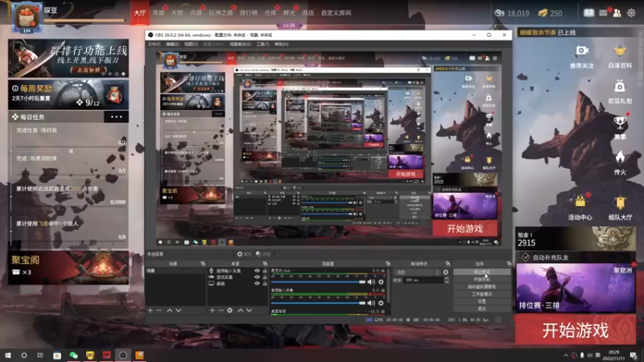Switch to 排行榜 tab in game
644x362 pixels.
249,13
